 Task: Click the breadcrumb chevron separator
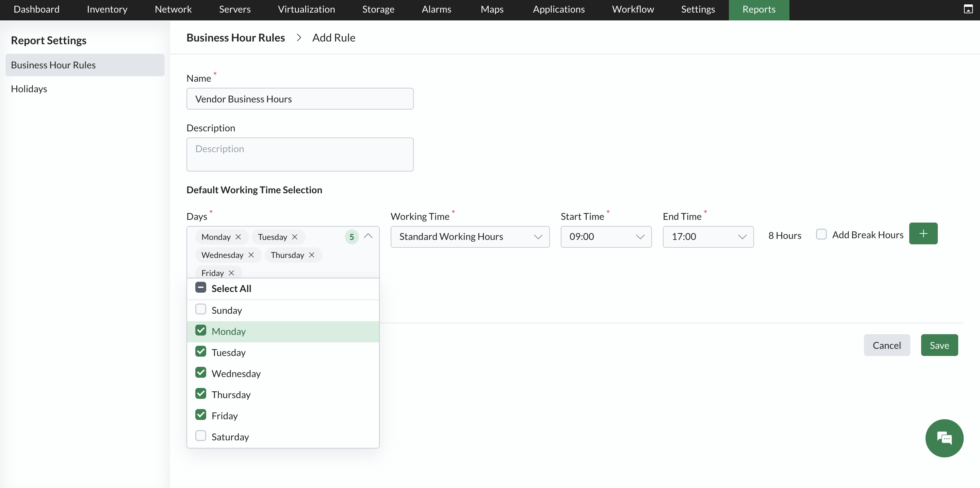(299, 38)
